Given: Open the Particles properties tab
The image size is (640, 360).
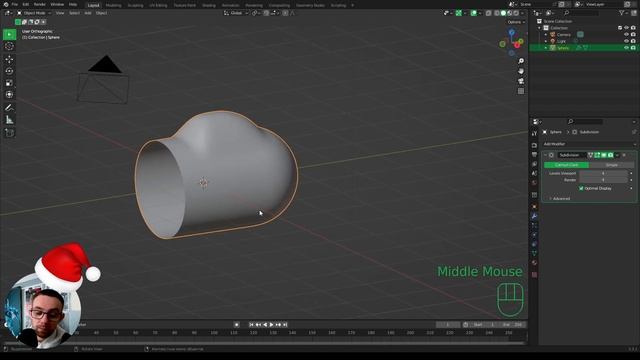Looking at the screenshot, I should (534, 226).
